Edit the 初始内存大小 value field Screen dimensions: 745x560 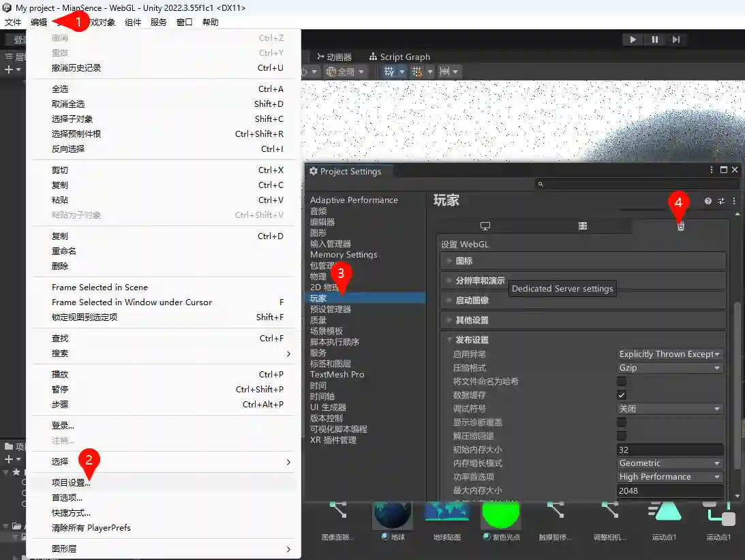tap(669, 449)
